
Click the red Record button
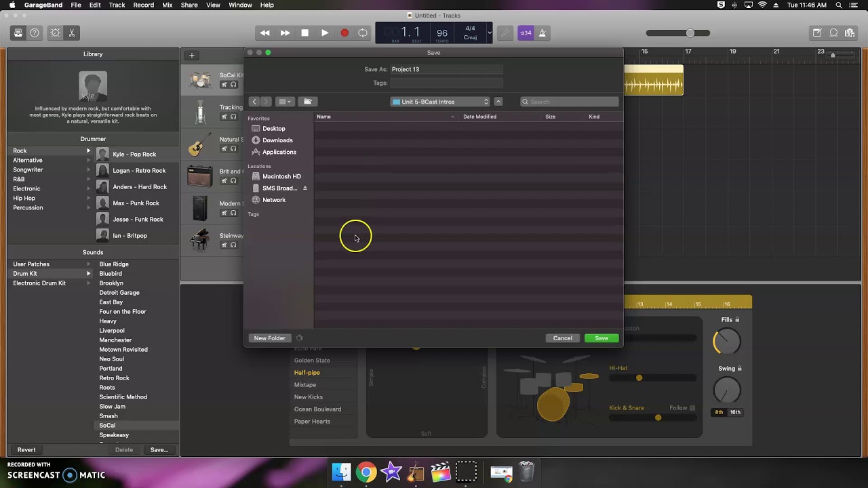(x=344, y=33)
